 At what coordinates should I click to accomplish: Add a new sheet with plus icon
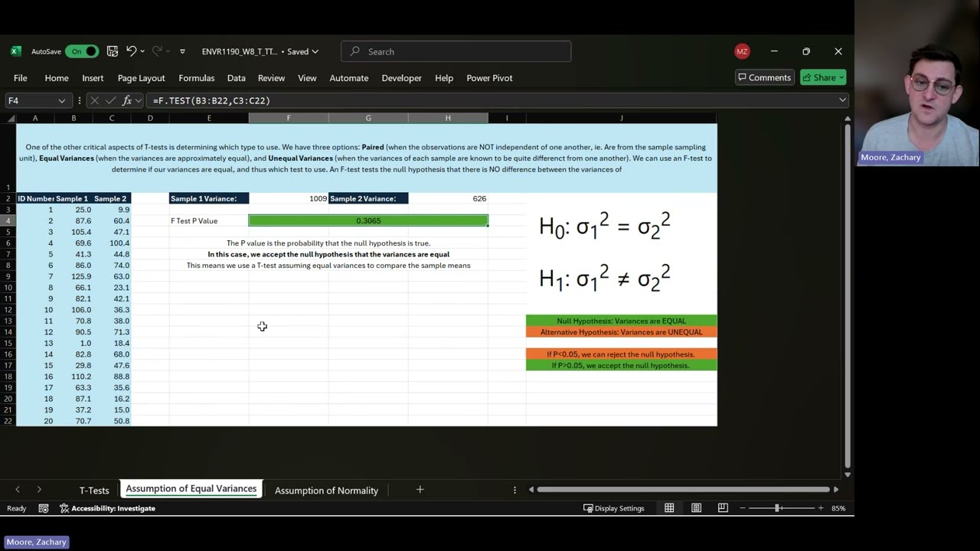420,489
